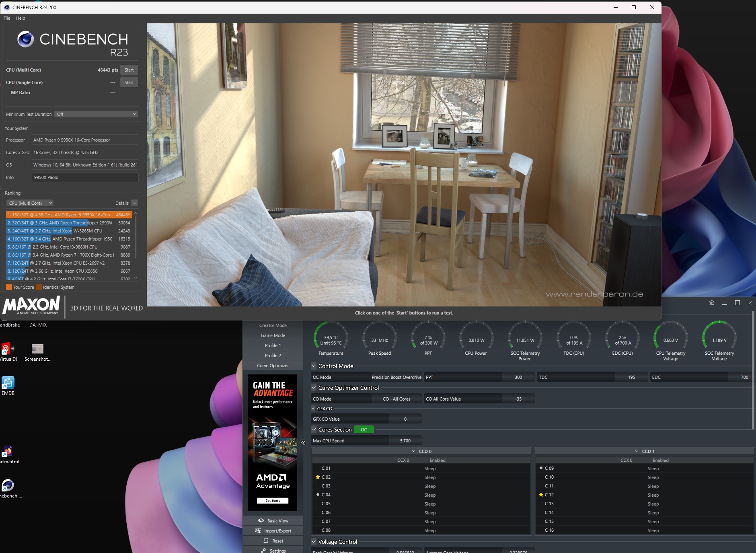Select the Ryzen 9 9950X ranking row
Viewport: 756px width, 553px height.
pos(69,215)
